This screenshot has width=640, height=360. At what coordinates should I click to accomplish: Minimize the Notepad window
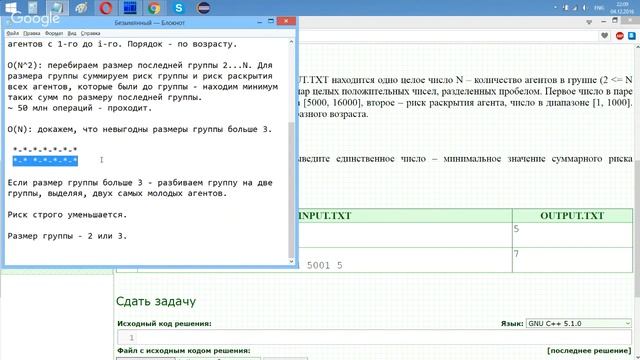coord(260,22)
